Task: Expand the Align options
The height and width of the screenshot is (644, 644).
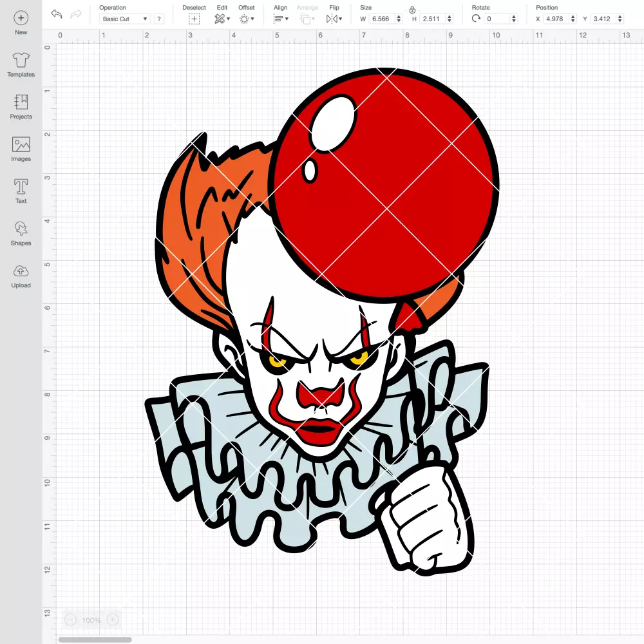Action: (281, 19)
